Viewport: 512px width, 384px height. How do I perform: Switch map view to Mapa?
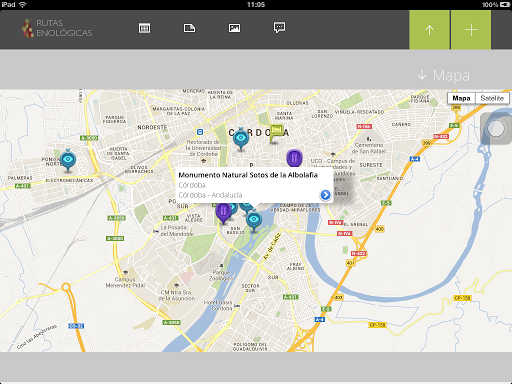pos(461,98)
